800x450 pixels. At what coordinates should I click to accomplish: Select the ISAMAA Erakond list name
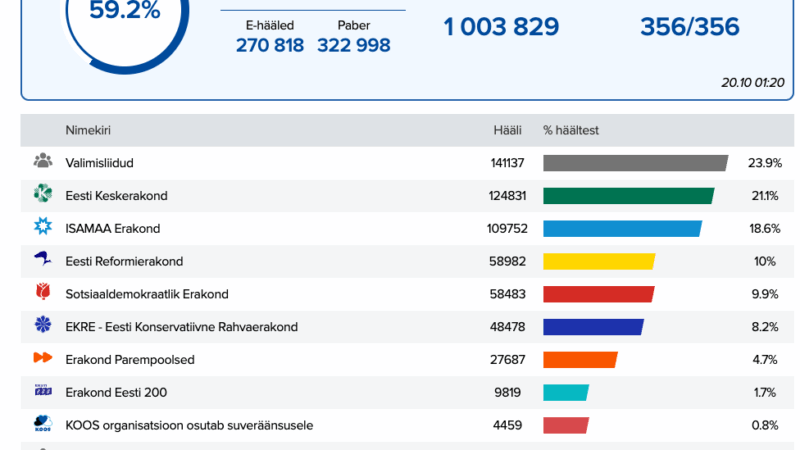(113, 229)
